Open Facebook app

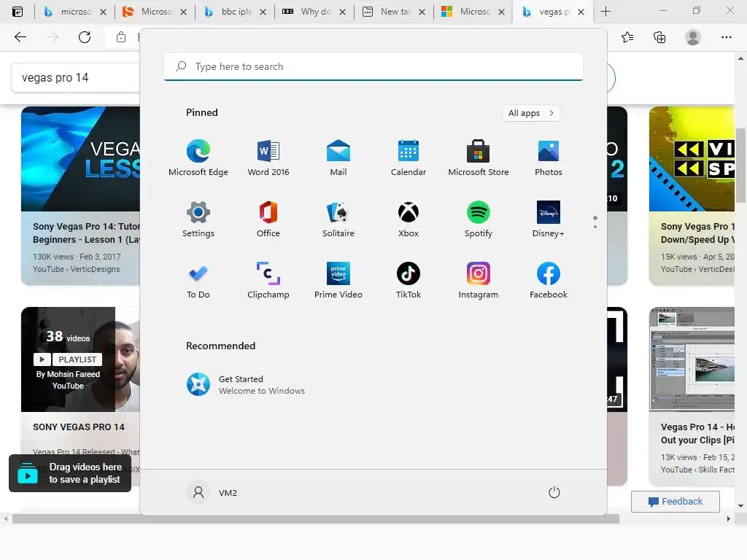tap(549, 281)
